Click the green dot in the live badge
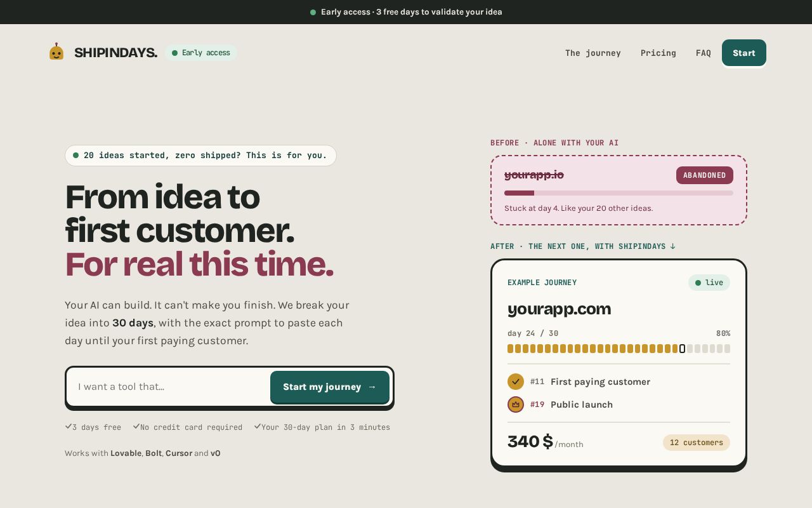812x508 pixels. click(698, 283)
